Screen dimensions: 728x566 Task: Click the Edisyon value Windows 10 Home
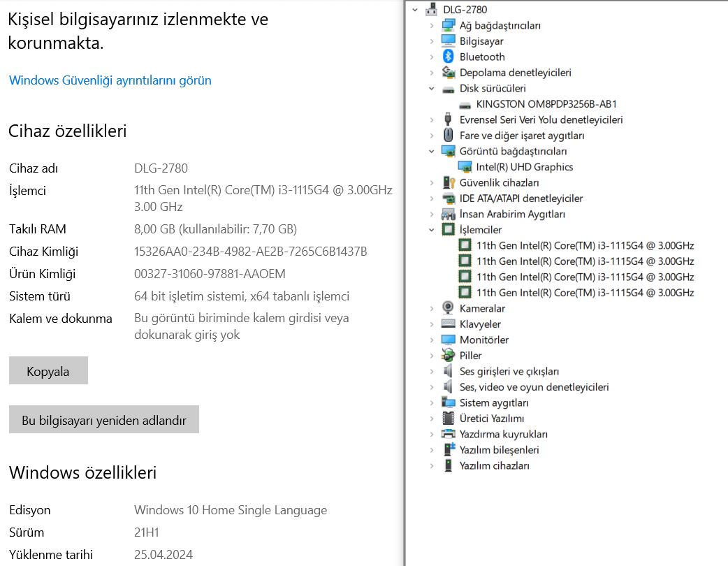point(231,510)
